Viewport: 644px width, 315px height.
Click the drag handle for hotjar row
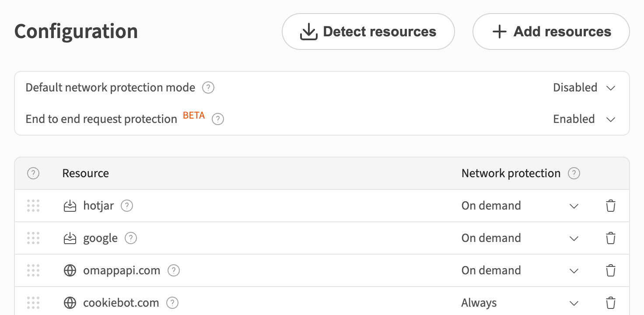(33, 206)
